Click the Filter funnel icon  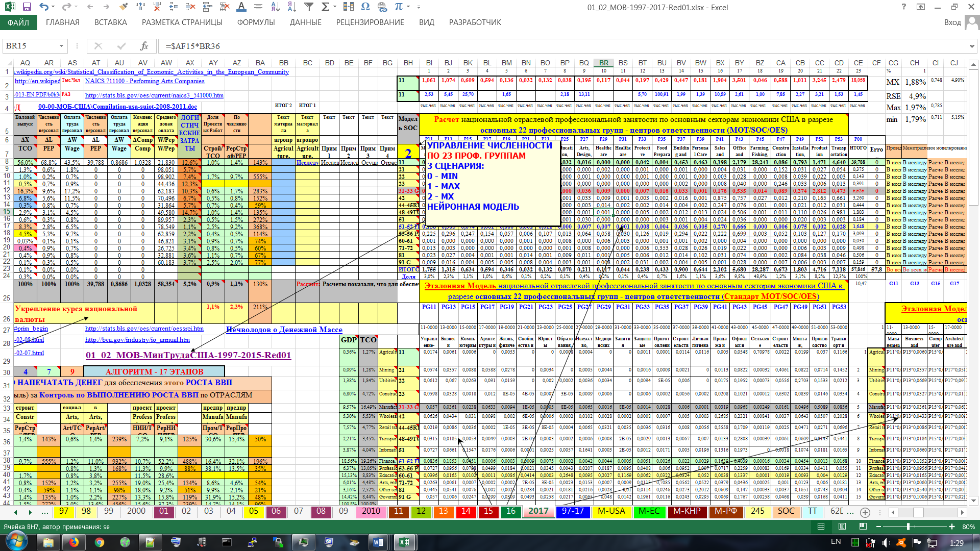click(x=309, y=7)
